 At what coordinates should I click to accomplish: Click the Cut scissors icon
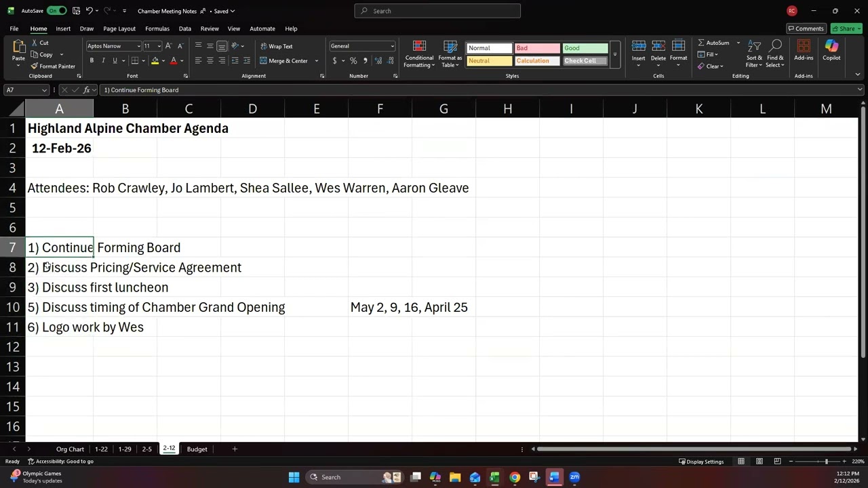[34, 43]
